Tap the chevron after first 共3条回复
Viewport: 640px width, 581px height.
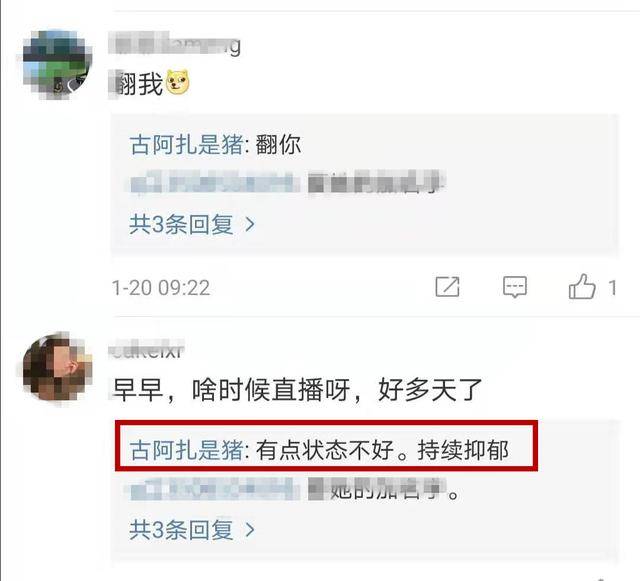[250, 225]
